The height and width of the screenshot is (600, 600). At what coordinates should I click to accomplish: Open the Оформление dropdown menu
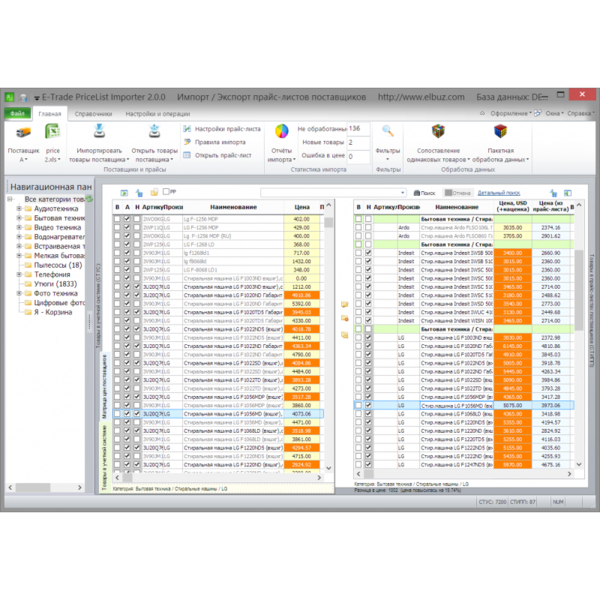pos(511,113)
